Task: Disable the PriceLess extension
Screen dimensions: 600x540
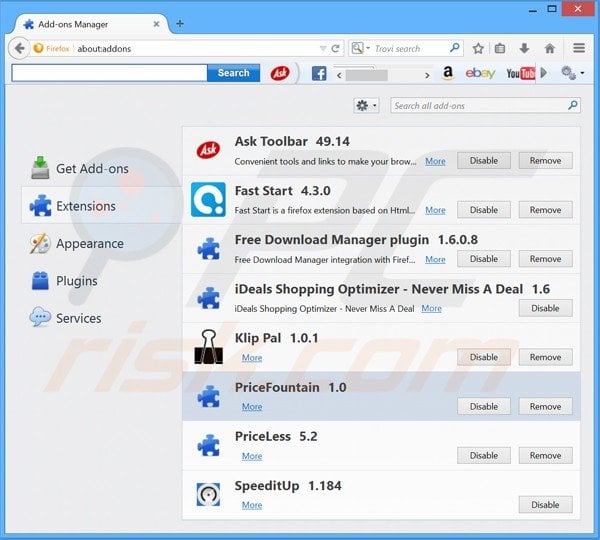Action: pyautogui.click(x=484, y=455)
